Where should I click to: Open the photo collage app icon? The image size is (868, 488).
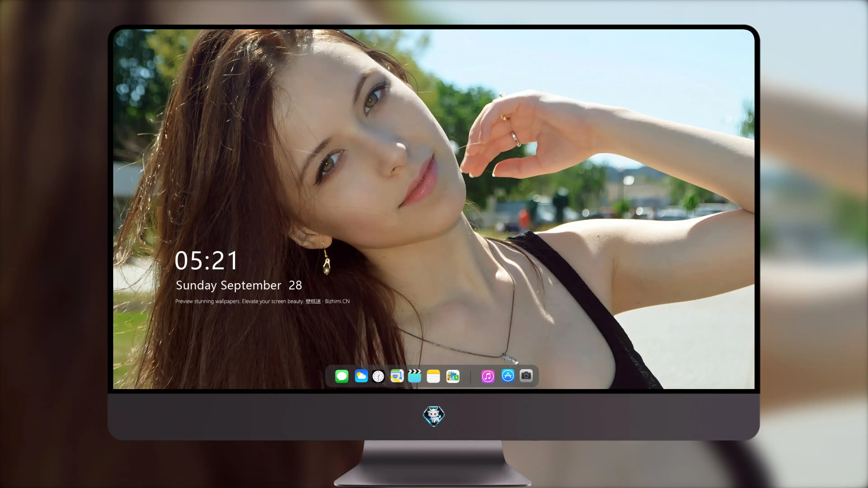(x=453, y=376)
